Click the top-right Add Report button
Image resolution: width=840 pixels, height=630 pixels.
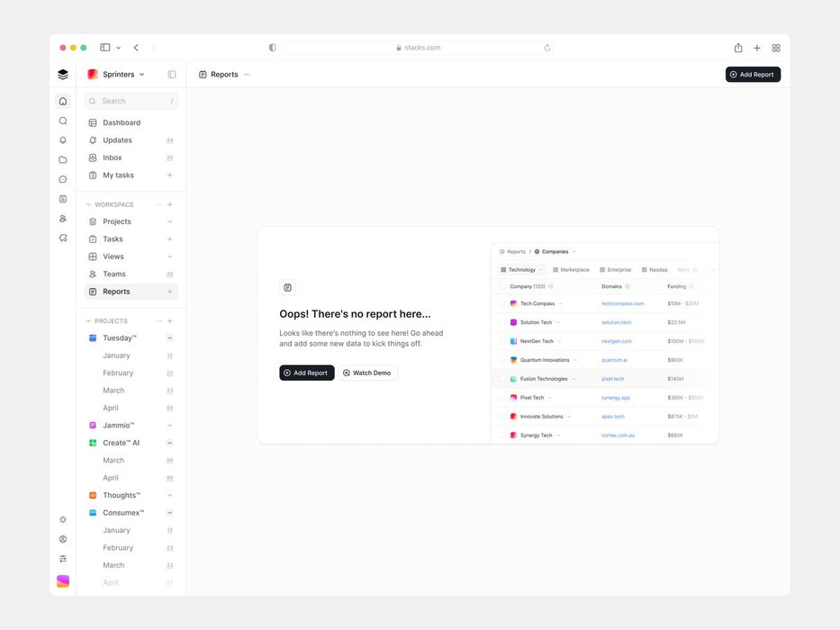click(753, 75)
